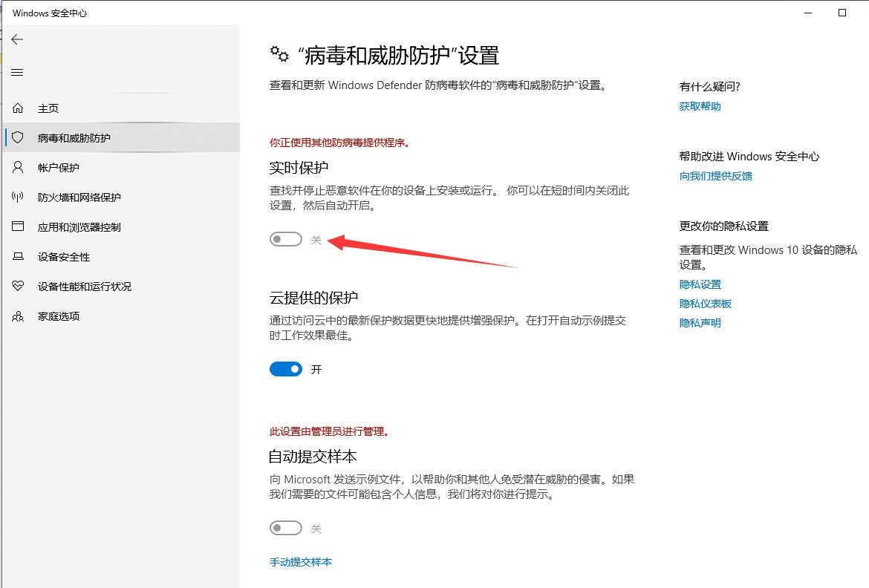Open the 家庭选项 section
Viewport: 869px width, 588px height.
18,316
